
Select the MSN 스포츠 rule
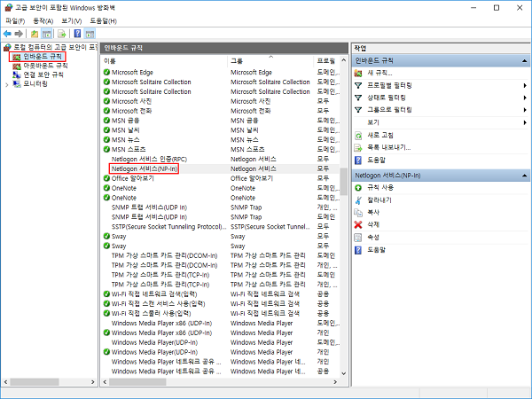coord(221,149)
